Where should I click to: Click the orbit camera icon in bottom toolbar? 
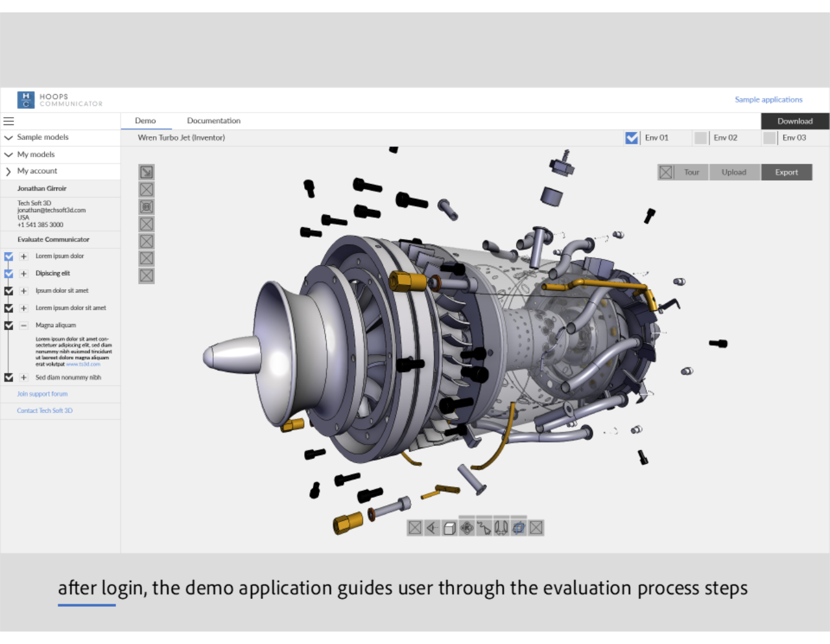(466, 527)
